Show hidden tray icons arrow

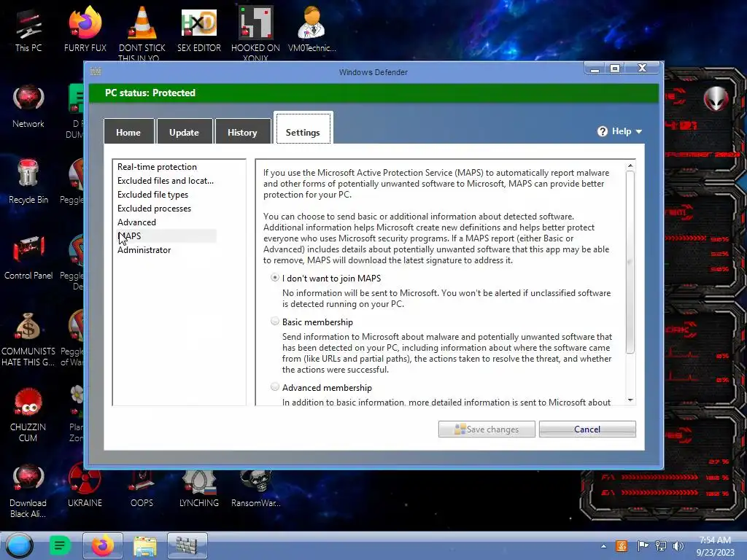603,546
